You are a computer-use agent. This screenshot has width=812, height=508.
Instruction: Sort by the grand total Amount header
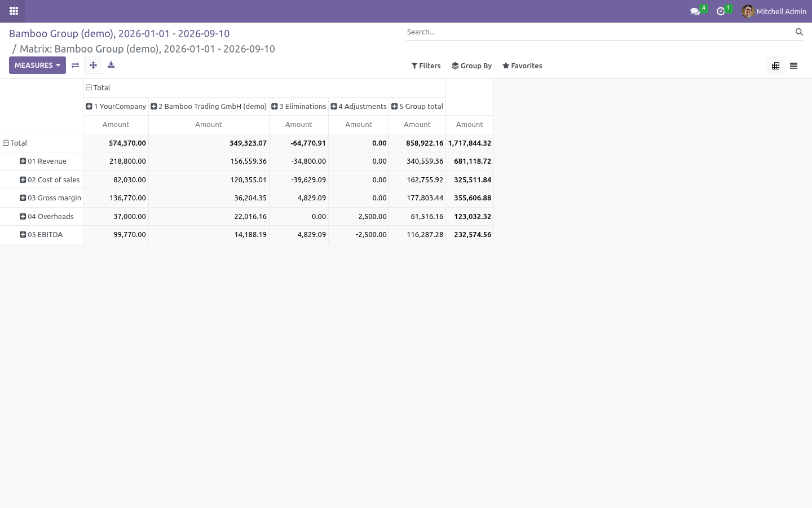(x=470, y=125)
